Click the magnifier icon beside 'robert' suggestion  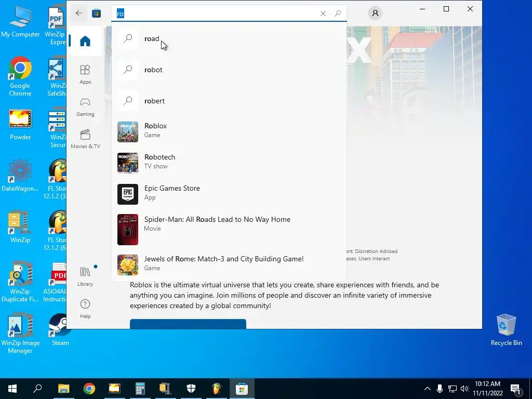[x=128, y=101]
